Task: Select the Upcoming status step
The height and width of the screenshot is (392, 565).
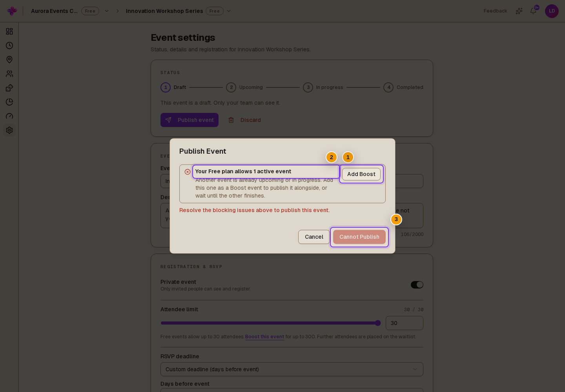Action: (x=244, y=87)
